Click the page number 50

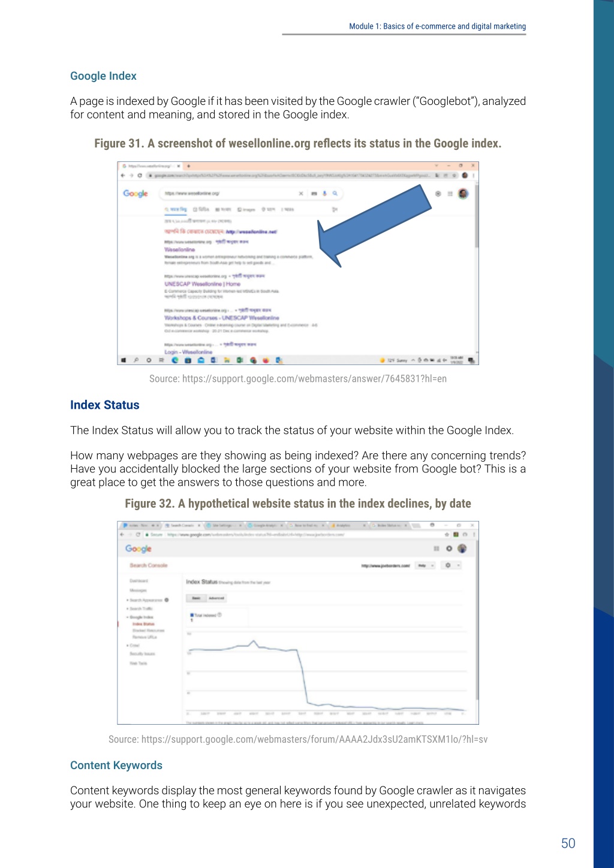(568, 843)
